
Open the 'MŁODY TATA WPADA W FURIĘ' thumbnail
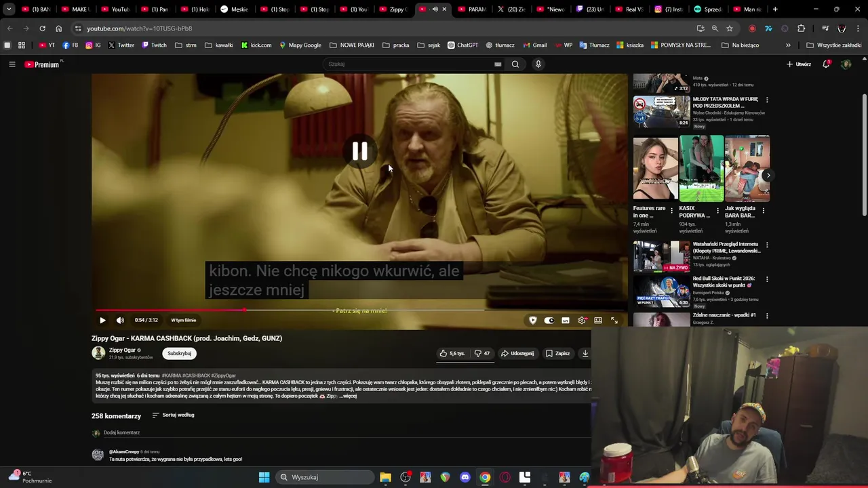pyautogui.click(x=662, y=112)
